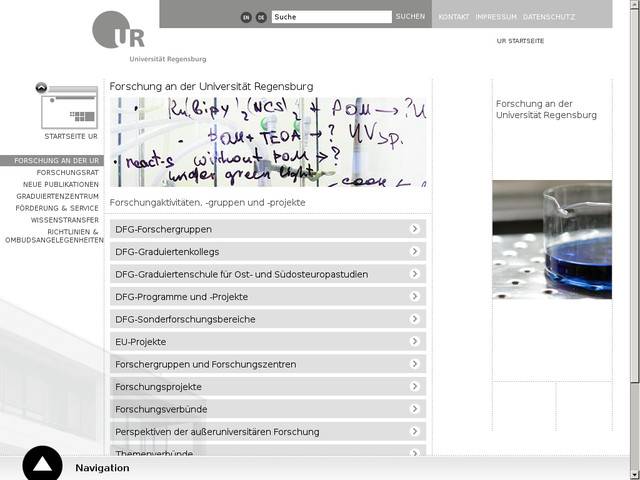Image resolution: width=640 pixels, height=480 pixels.
Task: Go to UR STARTSEITE link
Action: [520, 41]
